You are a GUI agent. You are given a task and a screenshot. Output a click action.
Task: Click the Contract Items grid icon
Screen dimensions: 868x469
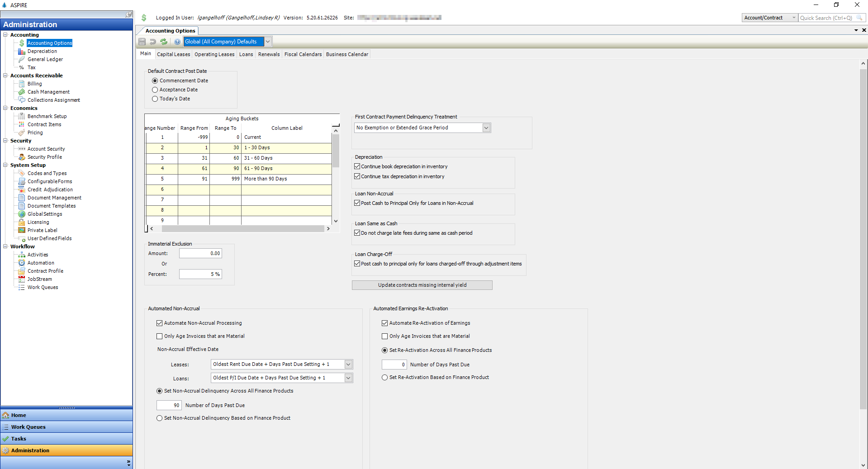(x=22, y=124)
